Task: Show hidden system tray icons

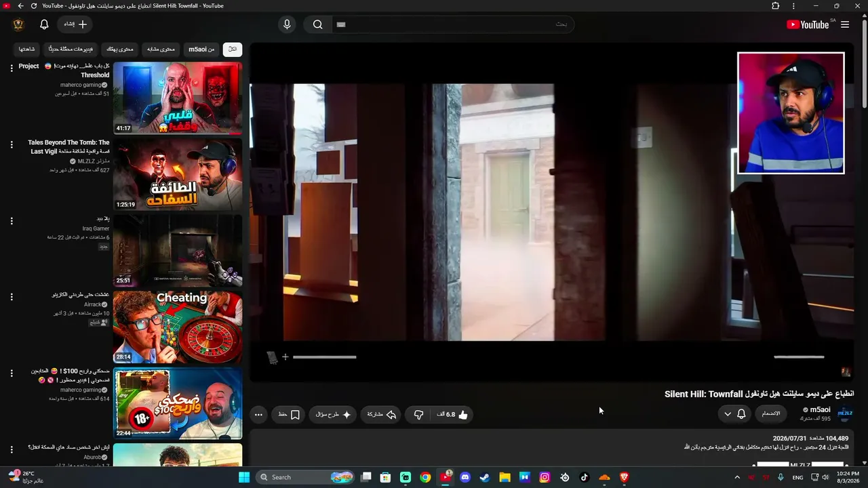Action: click(737, 477)
